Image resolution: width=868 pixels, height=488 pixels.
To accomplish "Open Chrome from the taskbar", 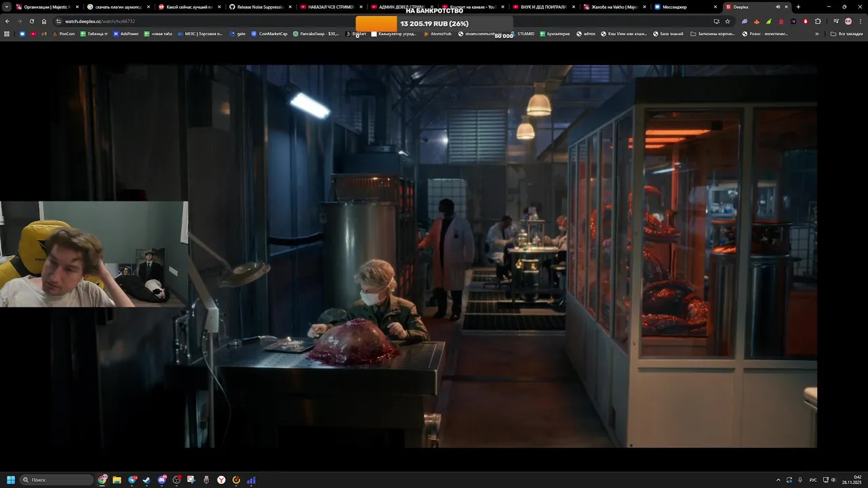I will click(102, 480).
